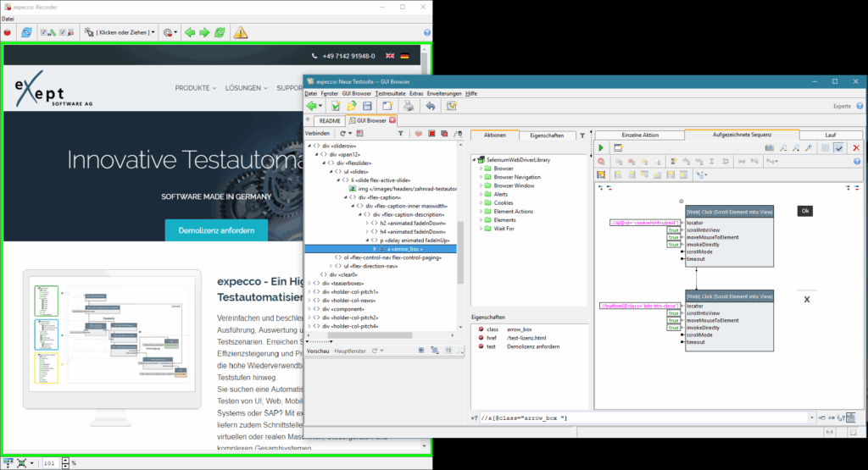Click the floppy disk save icon
The image size is (868, 470).
pyautogui.click(x=367, y=106)
